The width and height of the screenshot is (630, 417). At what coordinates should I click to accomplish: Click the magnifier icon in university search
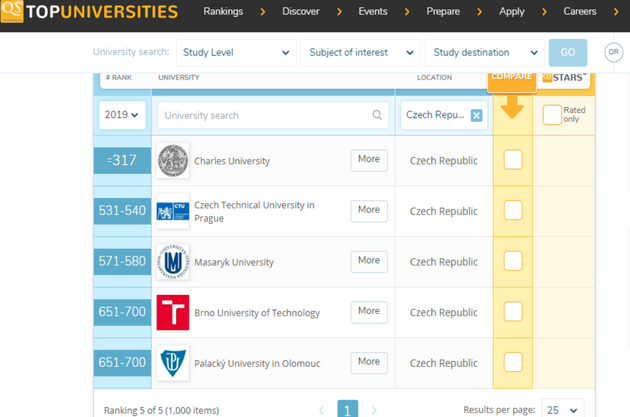tap(377, 115)
